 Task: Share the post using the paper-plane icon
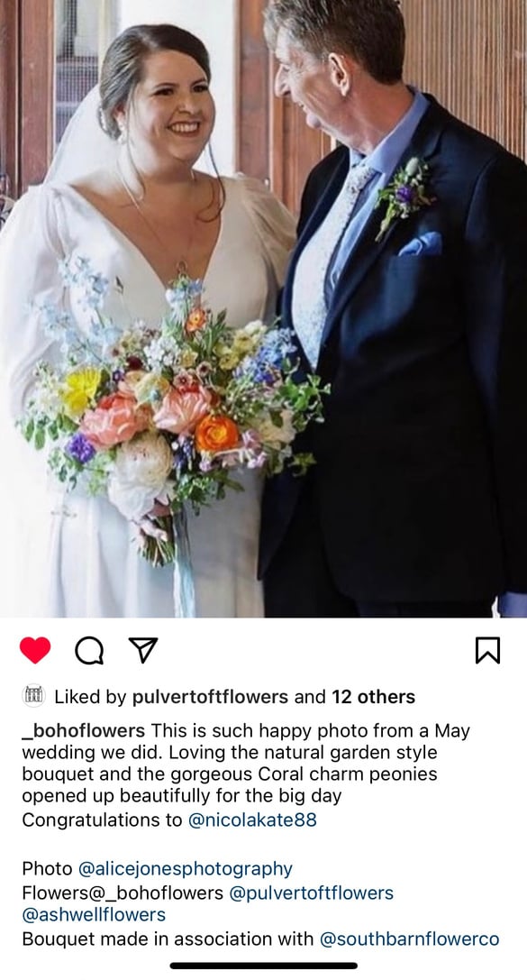tap(142, 650)
